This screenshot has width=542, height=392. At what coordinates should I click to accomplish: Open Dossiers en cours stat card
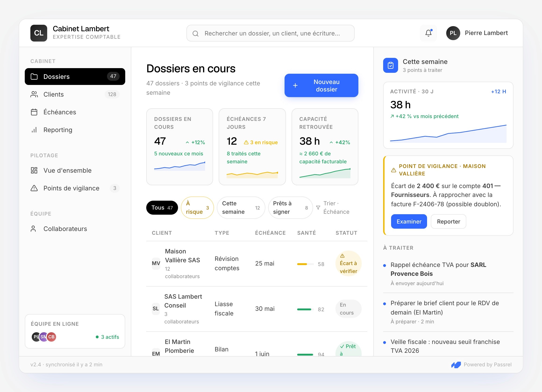point(179,147)
